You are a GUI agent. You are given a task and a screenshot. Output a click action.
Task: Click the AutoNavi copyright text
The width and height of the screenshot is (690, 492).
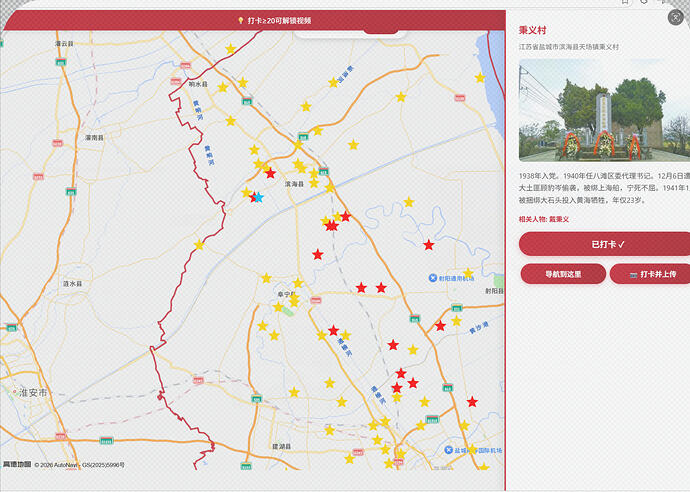[80, 465]
